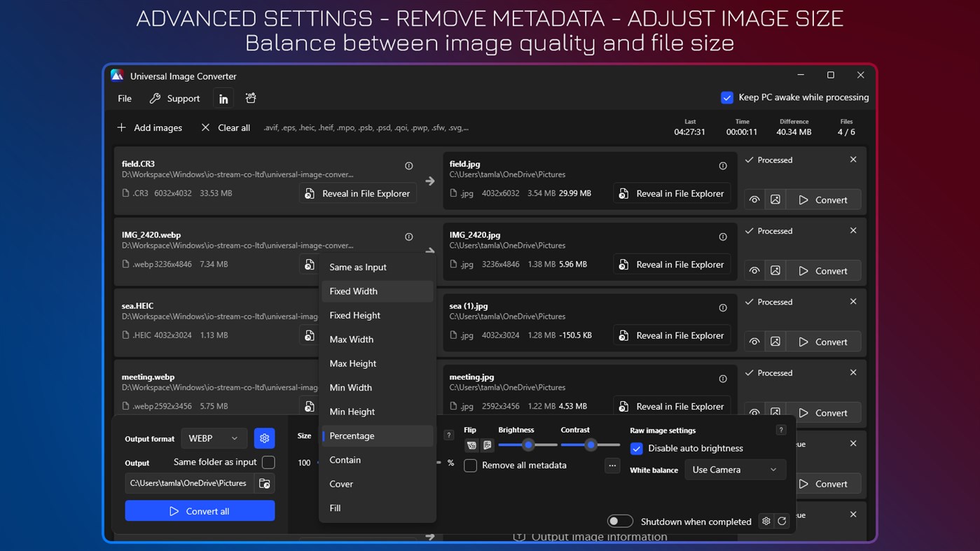Open image thumbnail view for IMG_2420.jpg result
980x551 pixels.
click(x=775, y=270)
